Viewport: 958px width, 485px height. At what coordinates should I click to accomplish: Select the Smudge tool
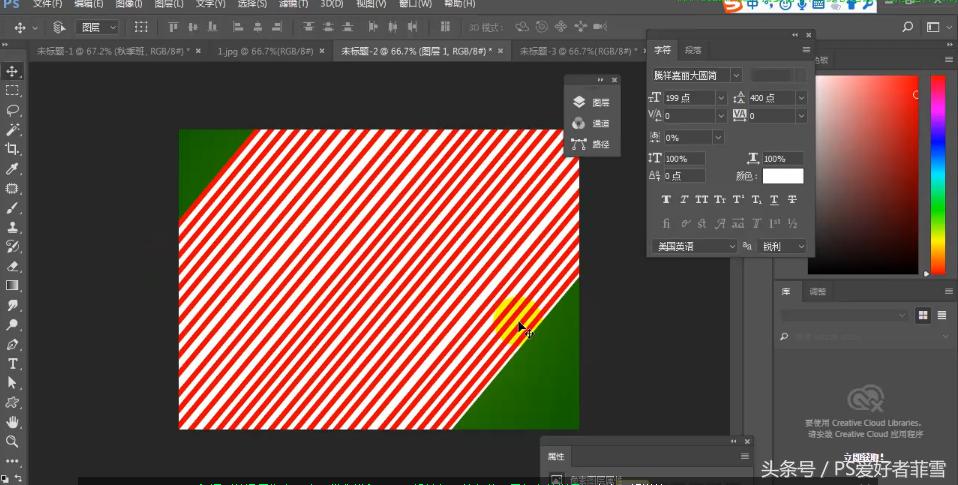pyautogui.click(x=12, y=305)
